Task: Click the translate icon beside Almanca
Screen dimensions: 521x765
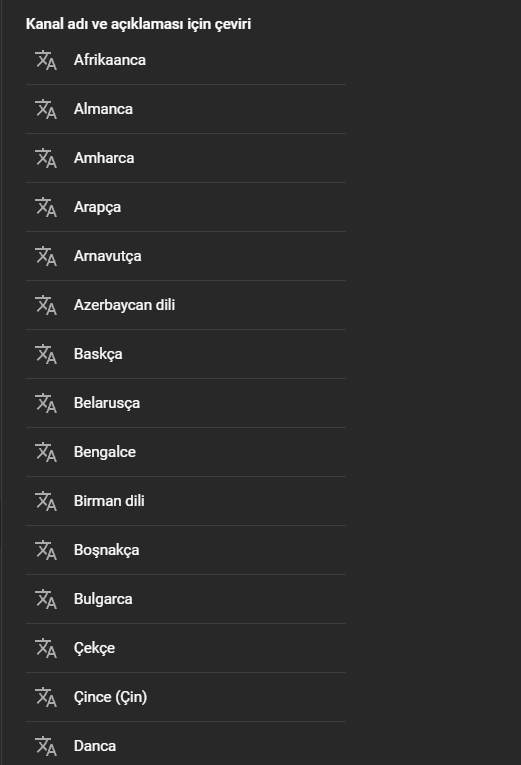Action: (46, 109)
